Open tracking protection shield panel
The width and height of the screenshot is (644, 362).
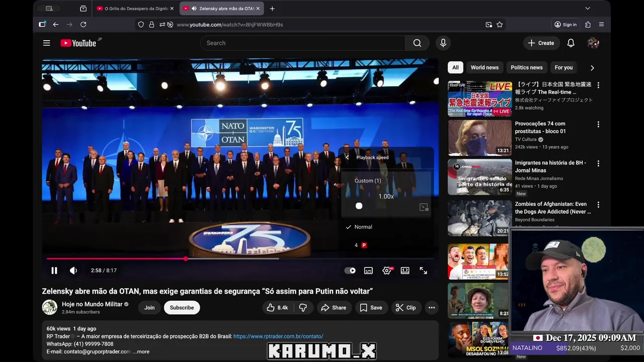(x=141, y=24)
